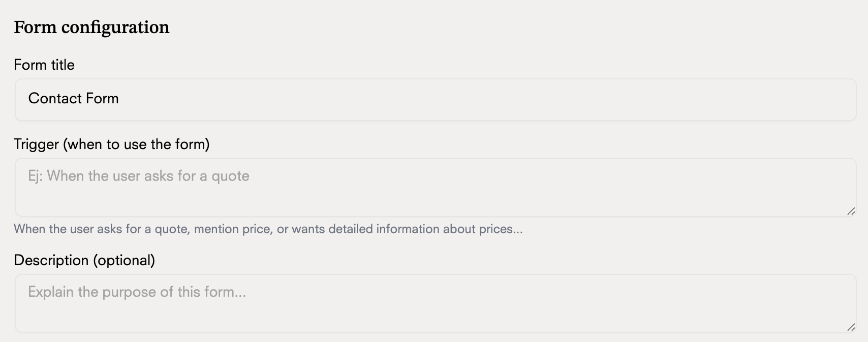The width and height of the screenshot is (868, 342).
Task: Click the Form configuration heading
Action: (x=92, y=27)
